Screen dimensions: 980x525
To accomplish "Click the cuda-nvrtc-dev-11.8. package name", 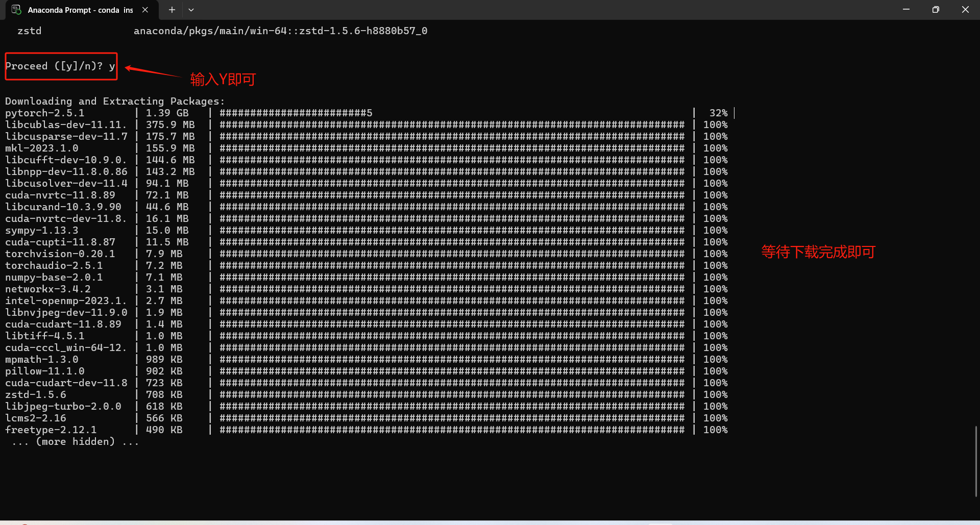I will (66, 218).
